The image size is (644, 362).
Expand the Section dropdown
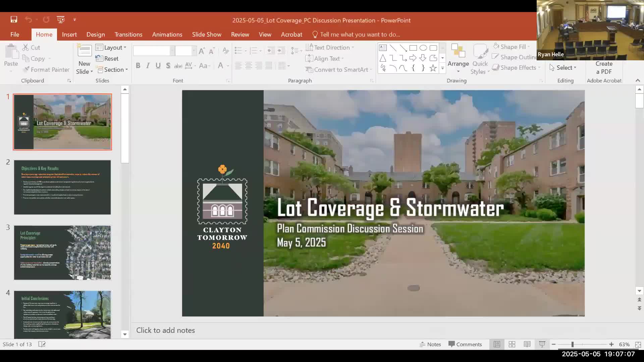[113, 70]
